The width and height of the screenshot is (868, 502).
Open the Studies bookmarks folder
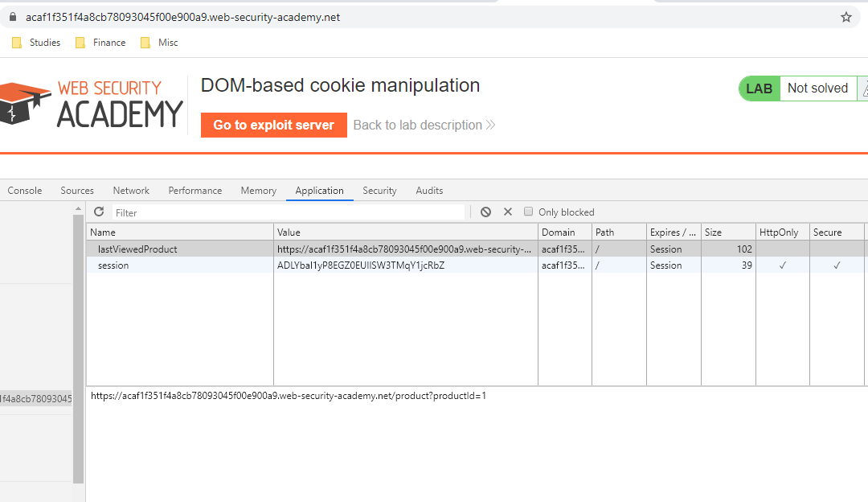tap(36, 42)
